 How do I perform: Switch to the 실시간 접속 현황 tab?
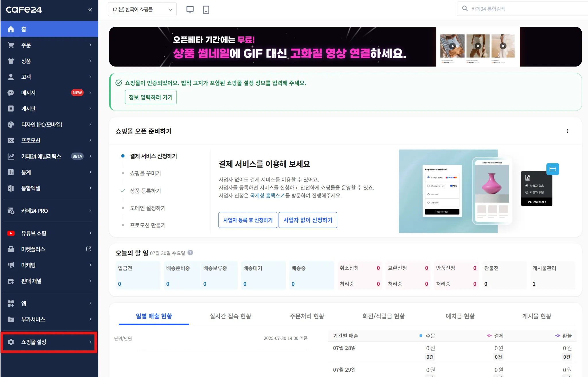pos(230,316)
